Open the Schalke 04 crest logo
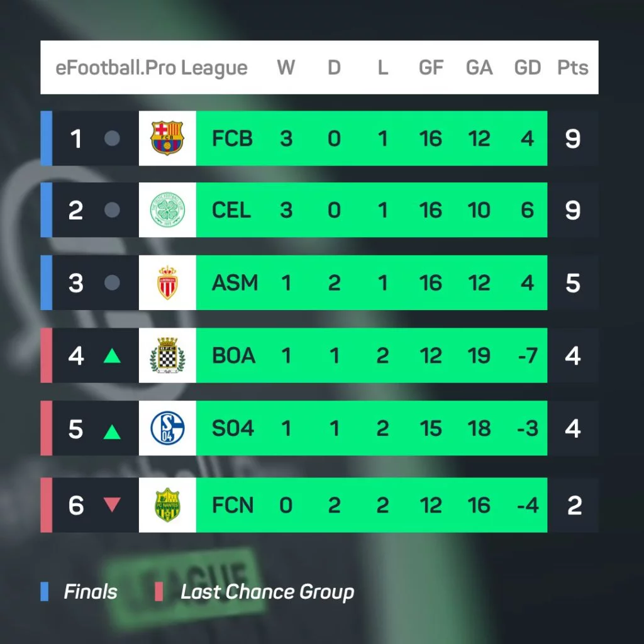644x644 pixels. [167, 428]
